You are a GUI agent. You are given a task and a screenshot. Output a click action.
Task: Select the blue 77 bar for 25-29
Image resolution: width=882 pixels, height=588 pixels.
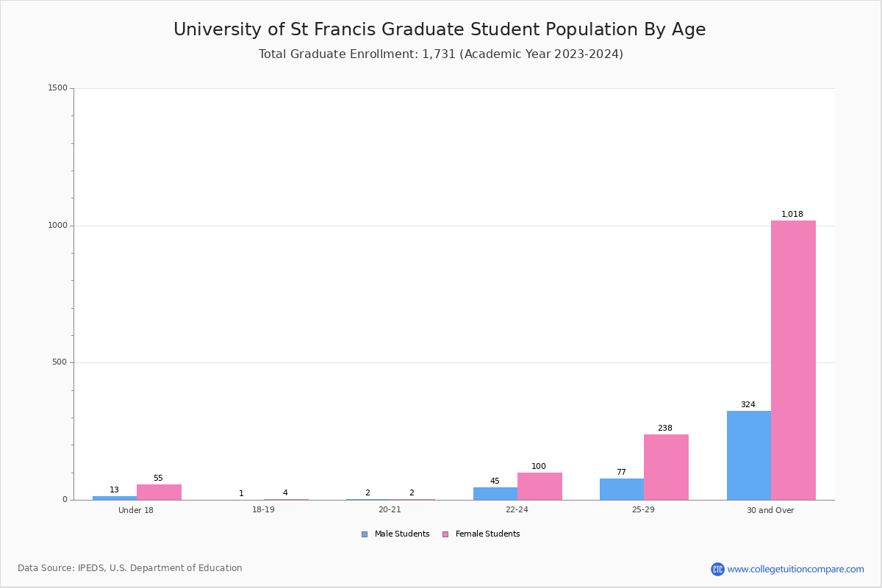point(622,490)
